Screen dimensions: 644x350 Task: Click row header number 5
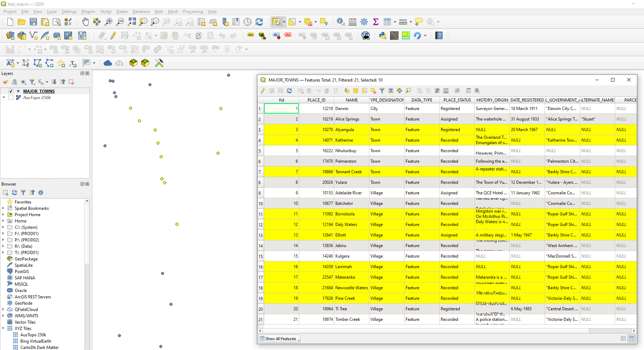click(261, 151)
